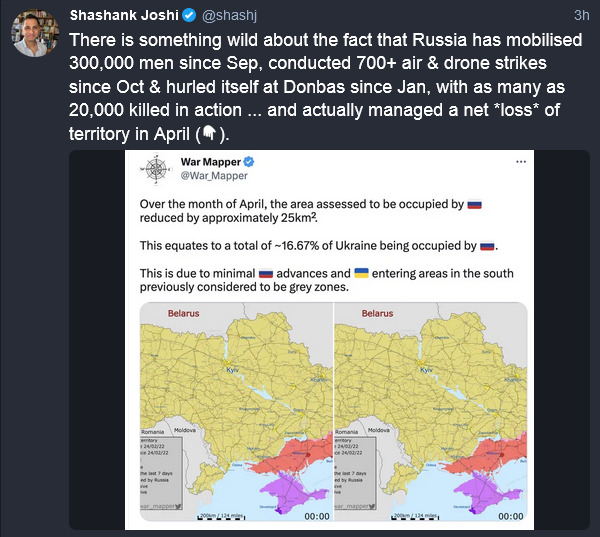Click the Kyiv label on the left map
The width and height of the screenshot is (600, 537).
231,371
